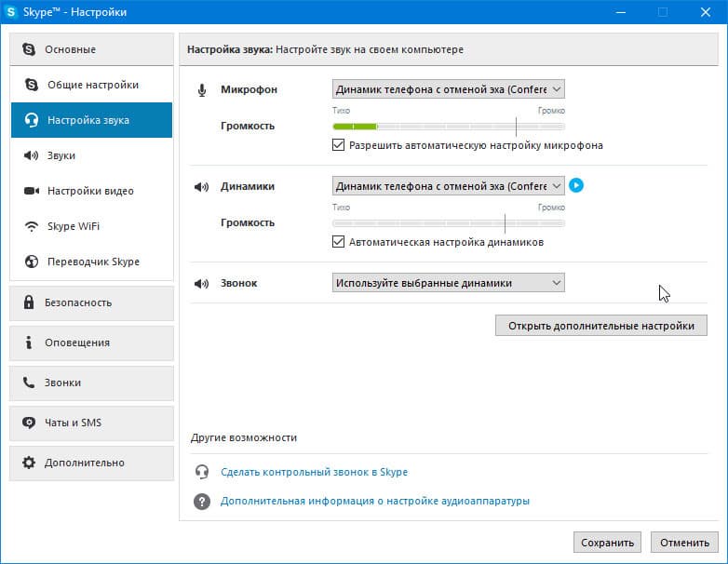Expand the Оповещения section

[x=91, y=342]
